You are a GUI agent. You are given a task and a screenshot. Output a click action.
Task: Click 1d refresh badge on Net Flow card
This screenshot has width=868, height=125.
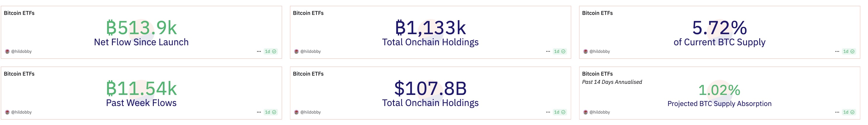coord(271,52)
